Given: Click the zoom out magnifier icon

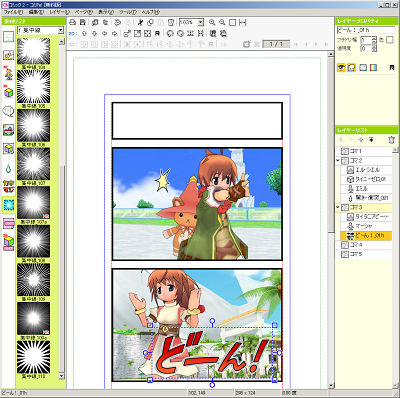Looking at the screenshot, I should point(222,23).
